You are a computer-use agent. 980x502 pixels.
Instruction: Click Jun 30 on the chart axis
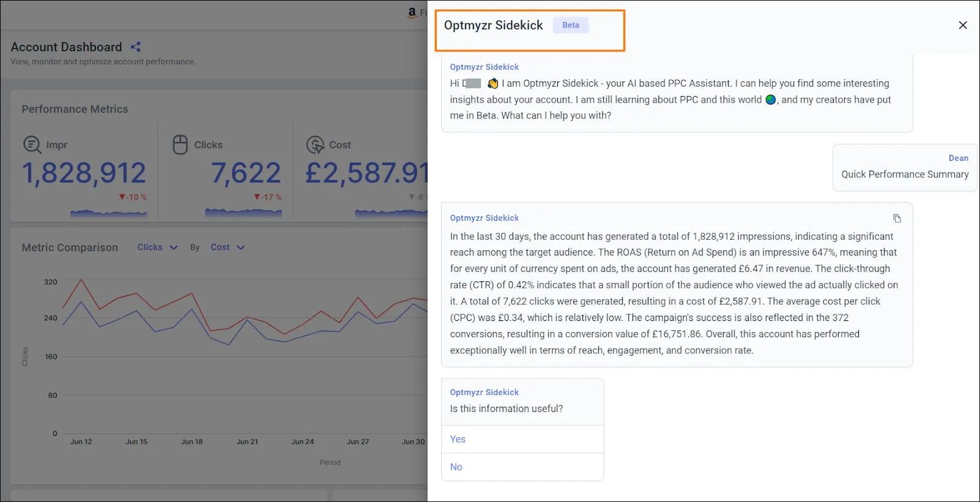point(413,441)
